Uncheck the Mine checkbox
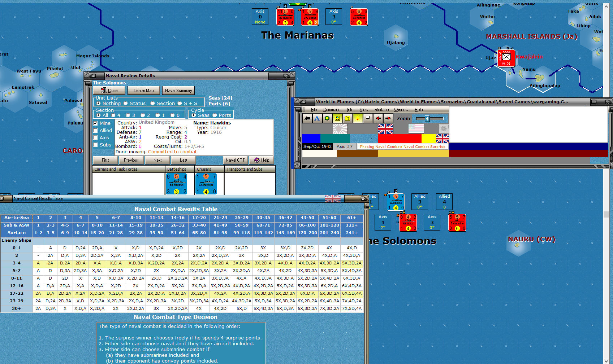The height and width of the screenshot is (364, 613). [x=95, y=123]
